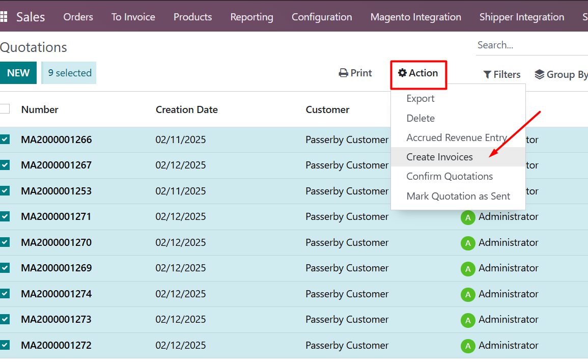Uncheck the MA2000001266 row checkbox
The height and width of the screenshot is (364, 588).
5,139
